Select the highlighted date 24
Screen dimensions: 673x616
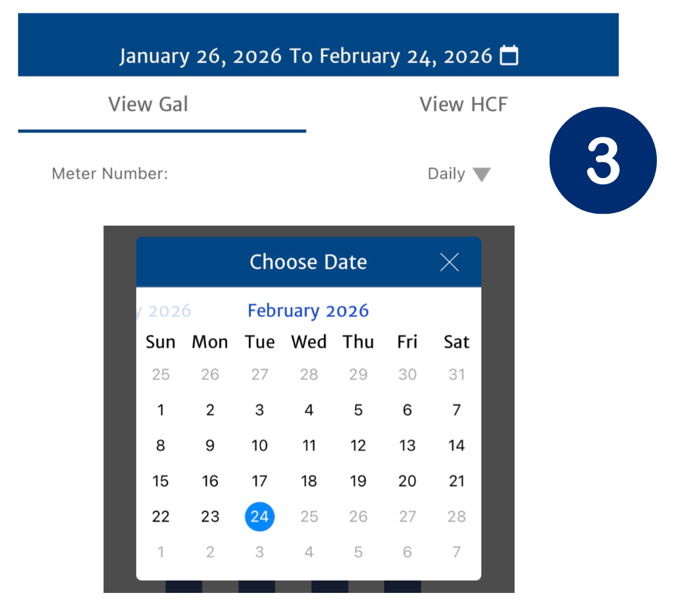(259, 516)
